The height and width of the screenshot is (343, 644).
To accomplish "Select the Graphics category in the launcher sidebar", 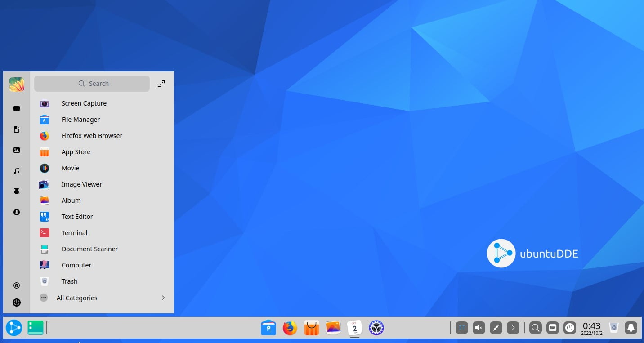I will pyautogui.click(x=17, y=150).
